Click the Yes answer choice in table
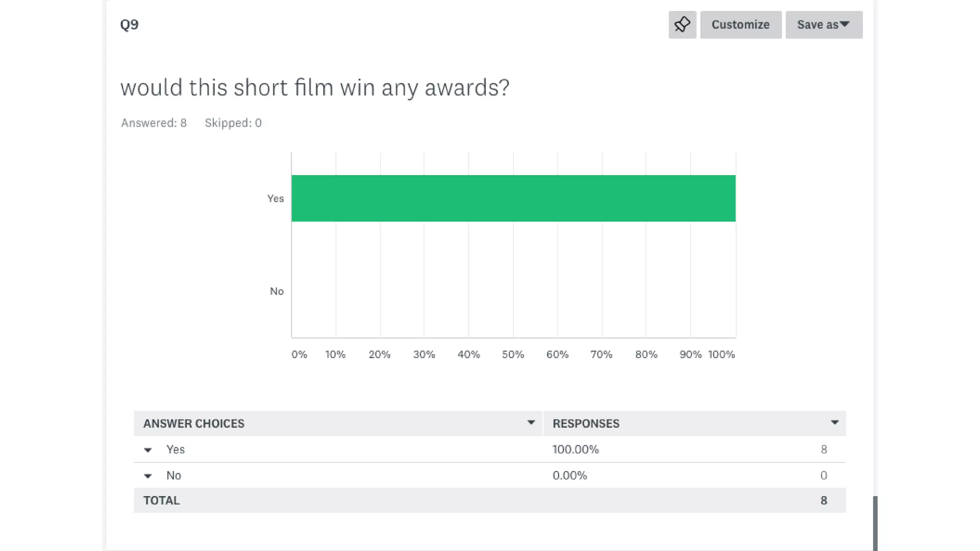This screenshot has width=980, height=551. pos(175,450)
